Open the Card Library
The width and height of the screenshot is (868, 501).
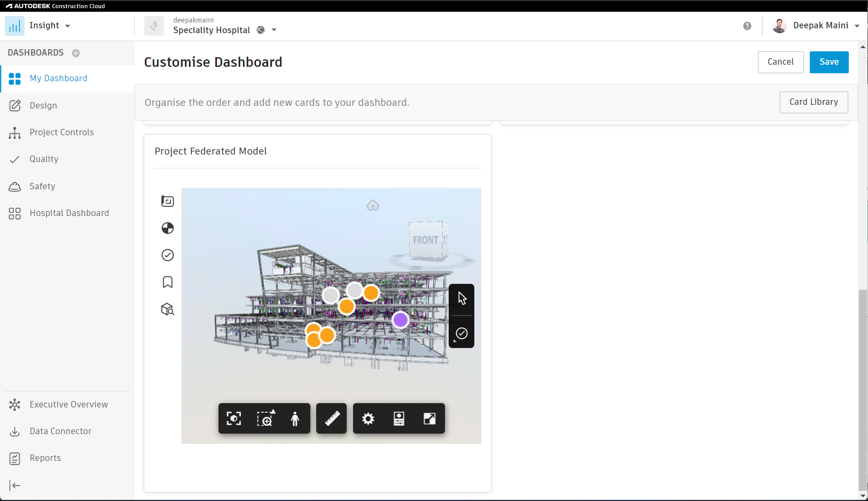click(814, 102)
